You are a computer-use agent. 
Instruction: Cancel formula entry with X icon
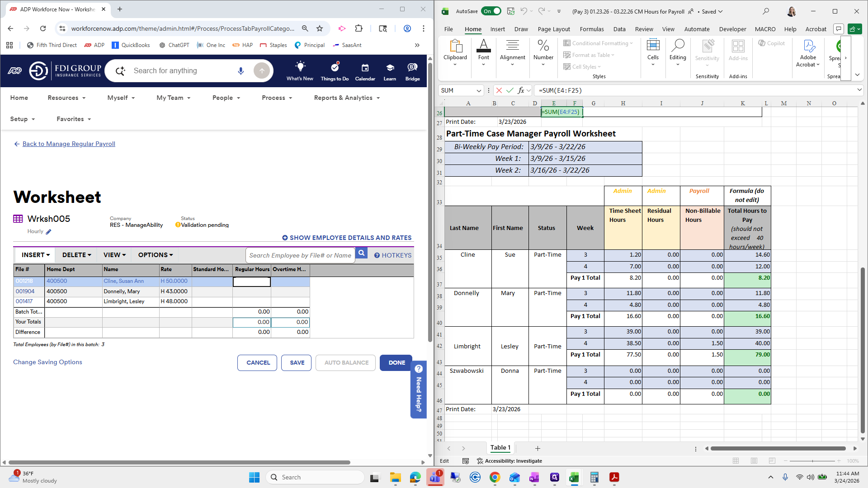click(499, 90)
